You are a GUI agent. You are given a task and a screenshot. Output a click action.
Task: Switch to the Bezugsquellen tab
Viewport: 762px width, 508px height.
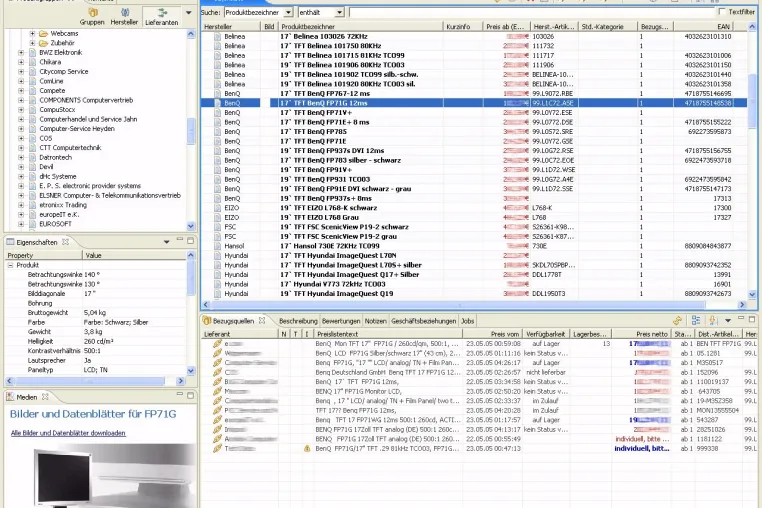pyautogui.click(x=233, y=321)
